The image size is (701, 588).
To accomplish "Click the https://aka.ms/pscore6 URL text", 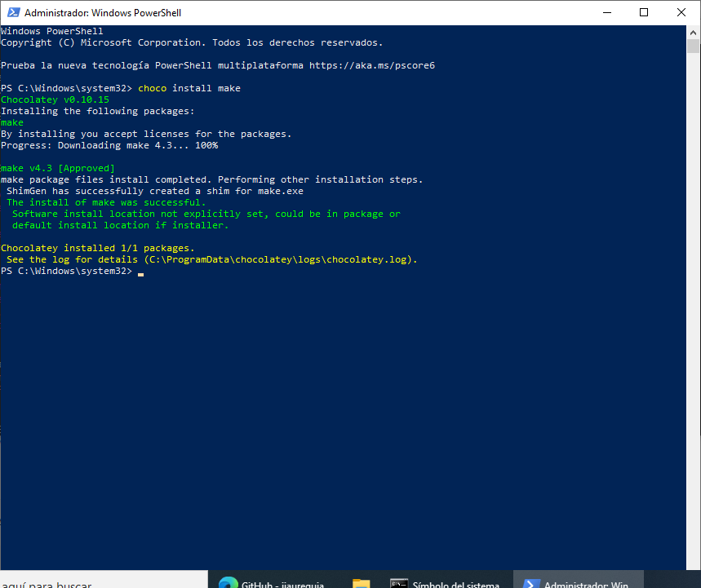I will [372, 65].
